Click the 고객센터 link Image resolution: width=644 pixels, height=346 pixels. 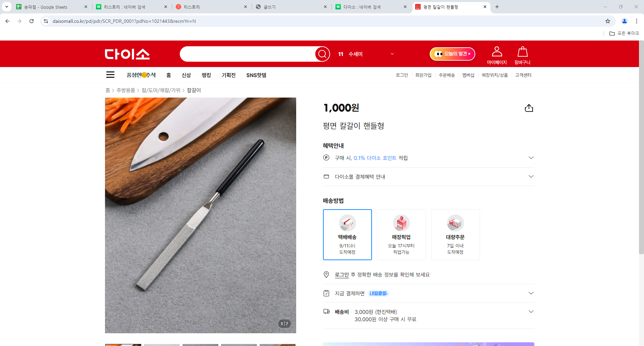pos(523,75)
